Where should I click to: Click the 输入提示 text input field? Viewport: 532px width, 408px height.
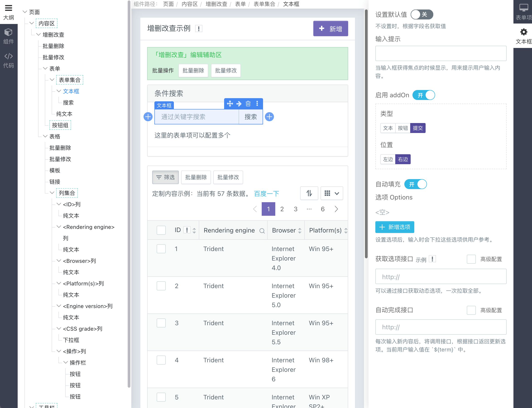point(440,53)
